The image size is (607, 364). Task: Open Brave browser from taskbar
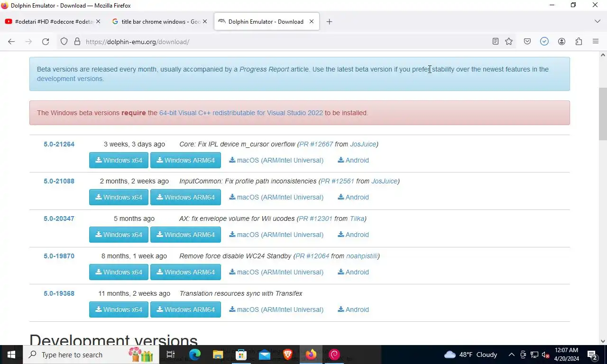(x=288, y=355)
